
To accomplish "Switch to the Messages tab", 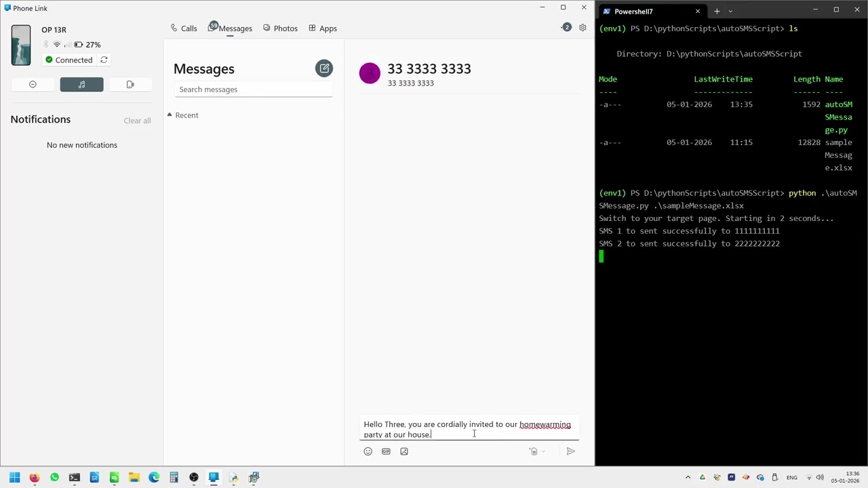I will pyautogui.click(x=231, y=28).
